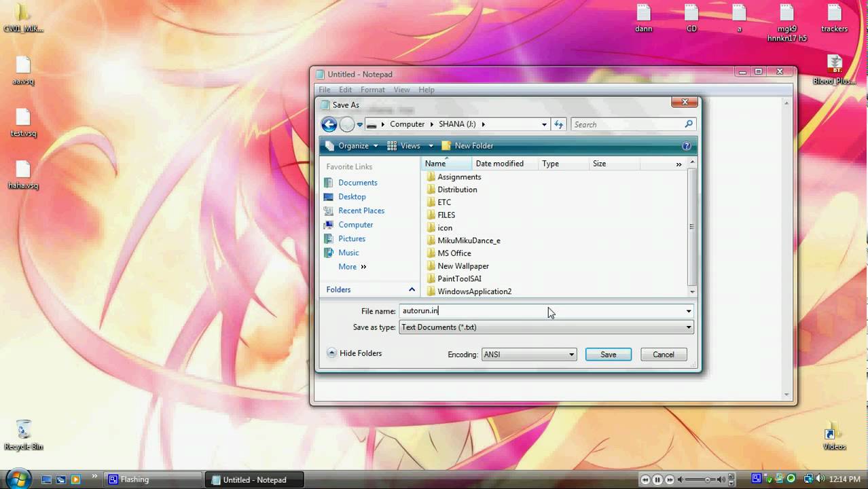Open Notepad Help menu
The width and height of the screenshot is (868, 489).
coord(427,90)
